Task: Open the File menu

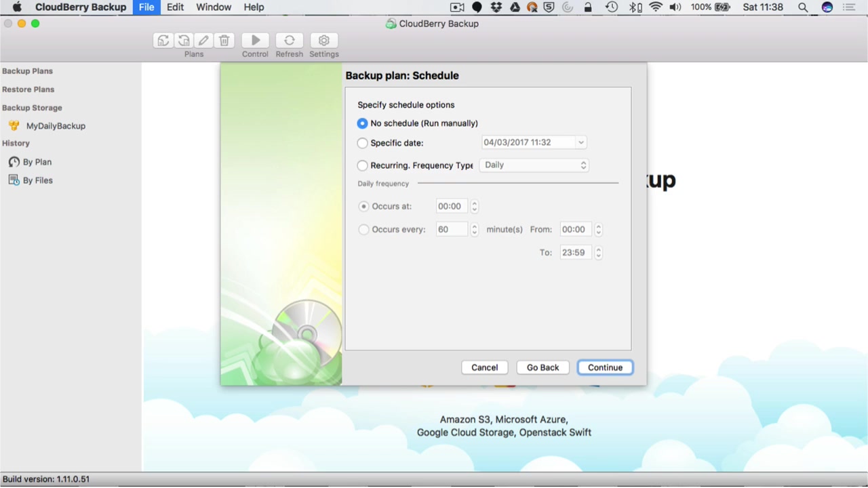Action: pyautogui.click(x=146, y=7)
